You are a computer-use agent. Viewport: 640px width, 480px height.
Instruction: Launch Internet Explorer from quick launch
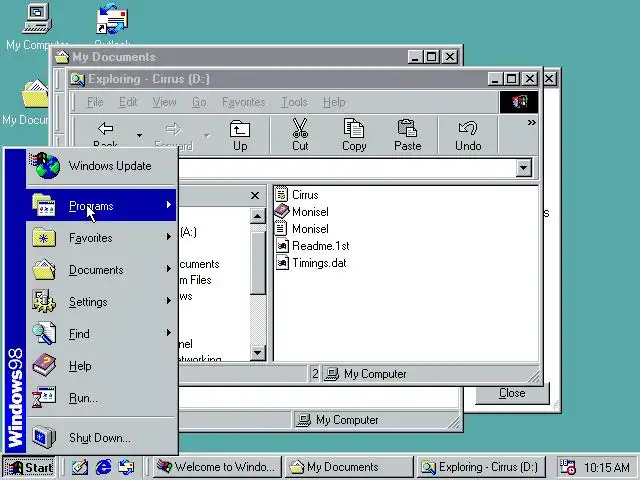point(103,467)
